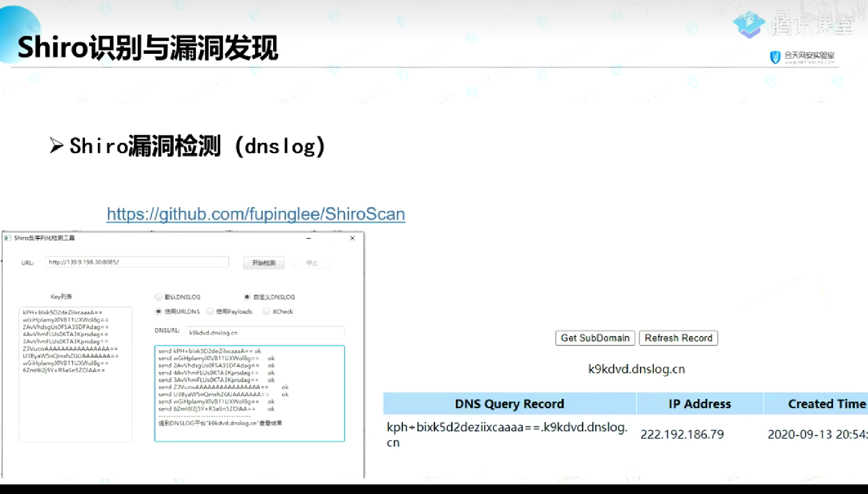Click the 'send Z3Vucw' output log line

click(223, 387)
